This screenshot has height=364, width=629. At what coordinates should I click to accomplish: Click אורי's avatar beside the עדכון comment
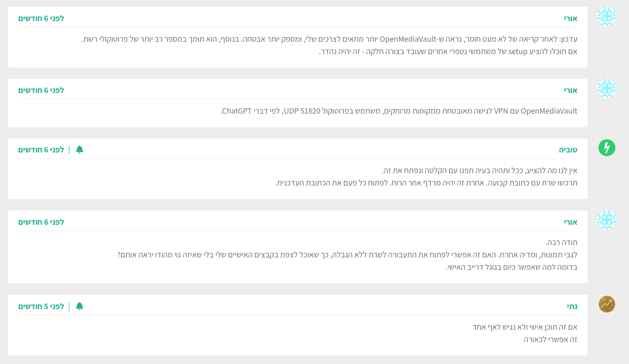pyautogui.click(x=607, y=16)
